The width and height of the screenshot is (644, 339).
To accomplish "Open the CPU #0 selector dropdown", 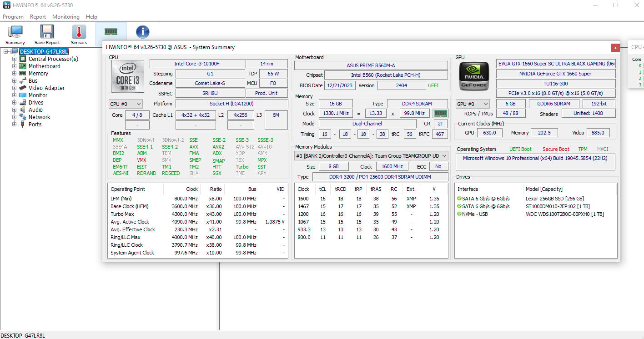I will [126, 104].
